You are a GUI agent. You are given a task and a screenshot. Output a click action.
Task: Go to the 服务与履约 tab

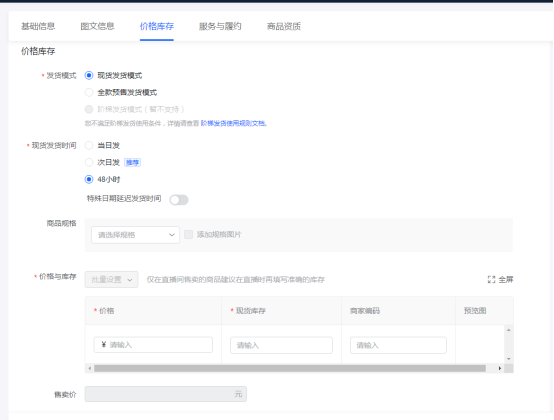click(220, 26)
